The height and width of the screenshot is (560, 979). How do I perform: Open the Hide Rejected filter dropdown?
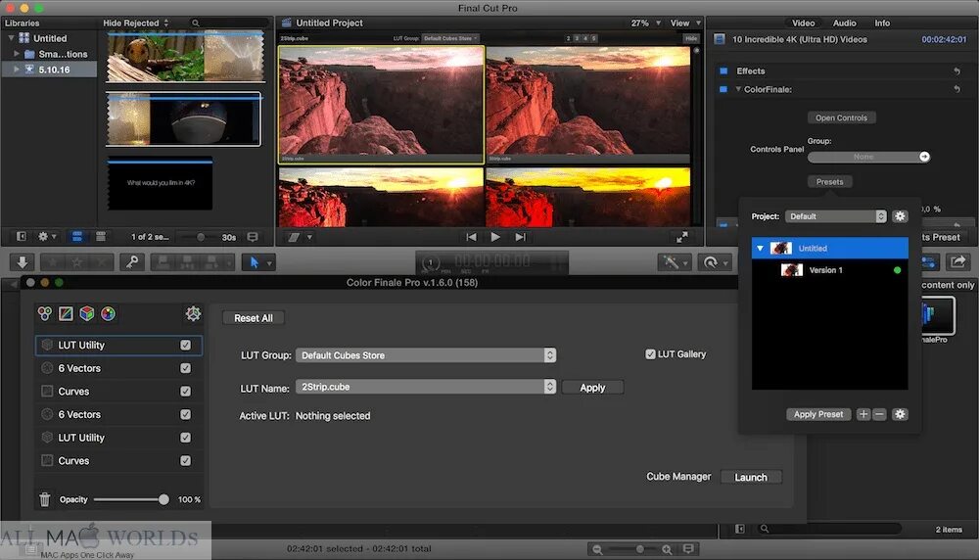pos(135,23)
